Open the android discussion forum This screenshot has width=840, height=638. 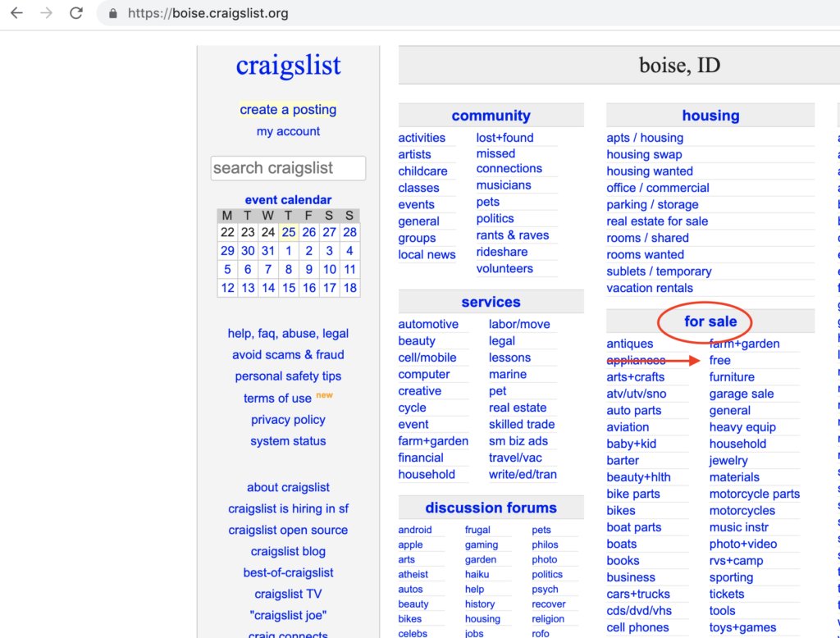click(414, 530)
